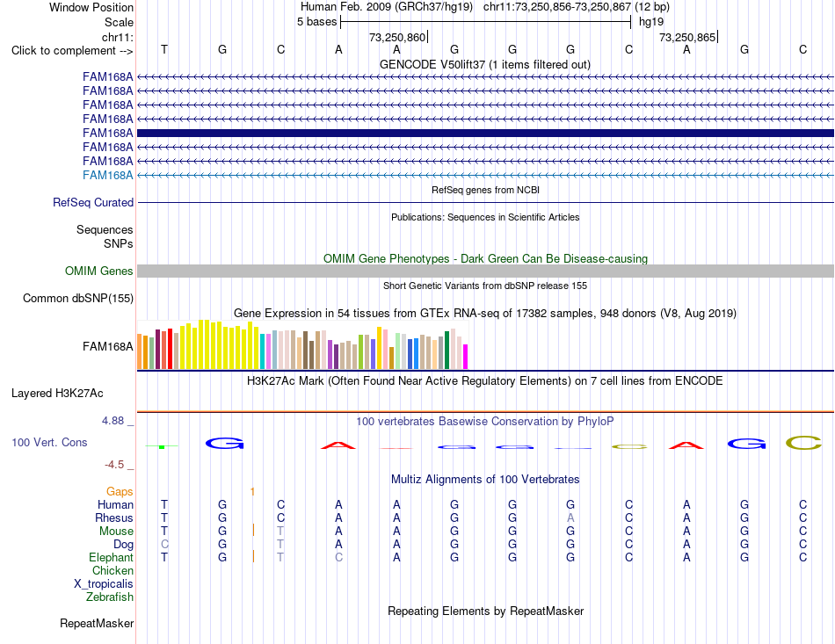
Task: Select the light blue FAM168A transcript label
Action: click(x=107, y=175)
